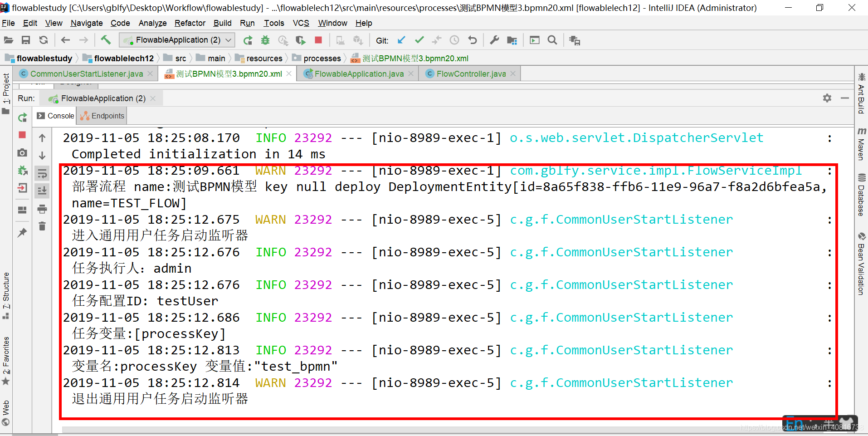The height and width of the screenshot is (436, 868).
Task: Toggle soft-wrap for console output
Action: [x=42, y=173]
